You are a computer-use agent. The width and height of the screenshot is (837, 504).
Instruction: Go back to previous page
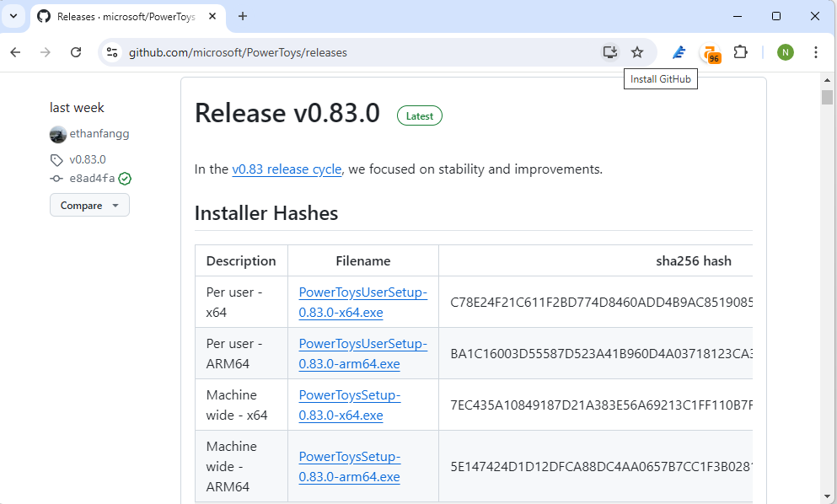click(15, 52)
